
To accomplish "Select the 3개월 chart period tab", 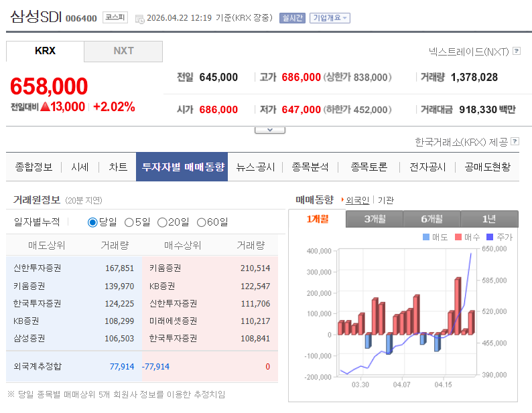I will (375, 219).
